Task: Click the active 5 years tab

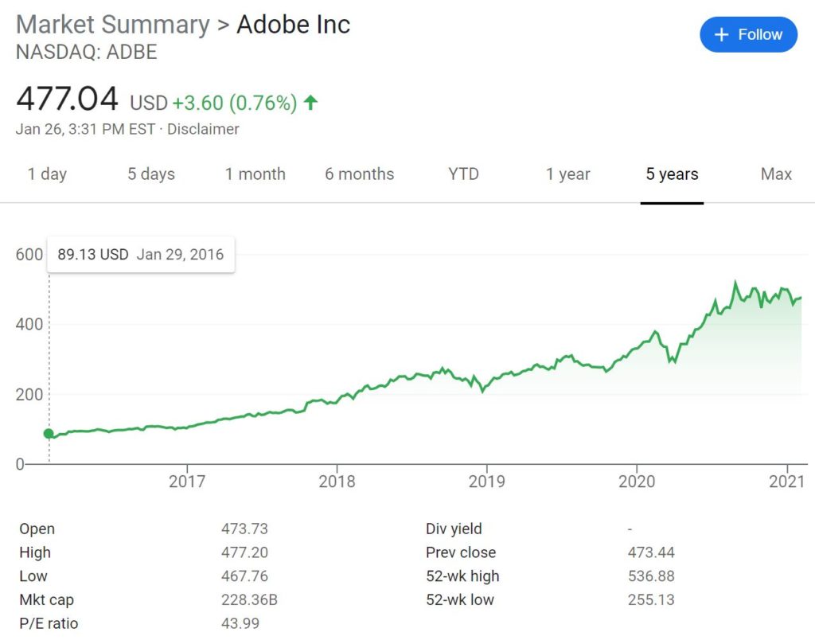Action: tap(671, 174)
